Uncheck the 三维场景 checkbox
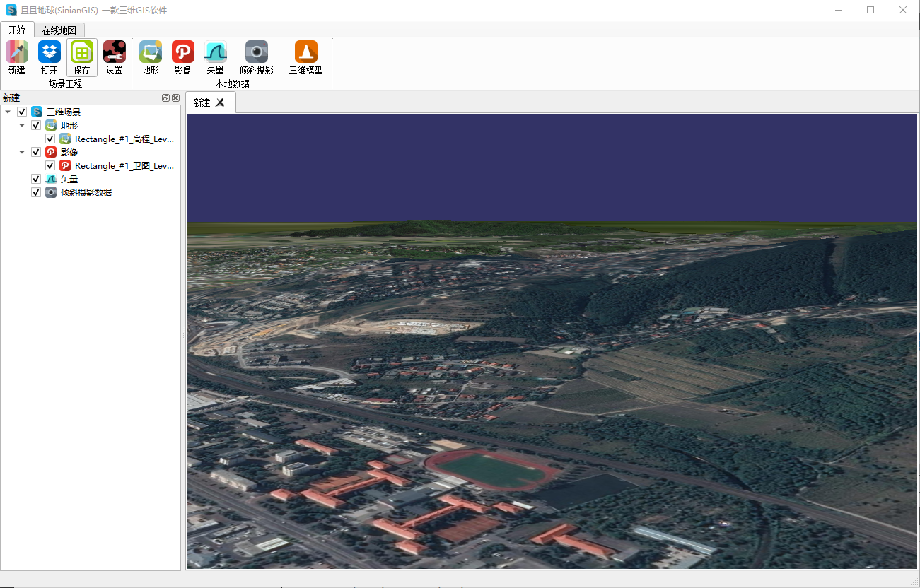 [x=22, y=112]
